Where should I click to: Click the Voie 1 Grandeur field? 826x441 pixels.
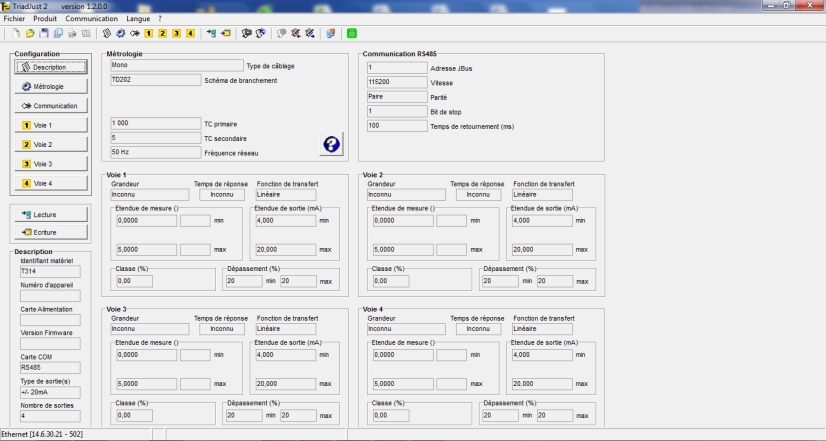click(x=150, y=194)
